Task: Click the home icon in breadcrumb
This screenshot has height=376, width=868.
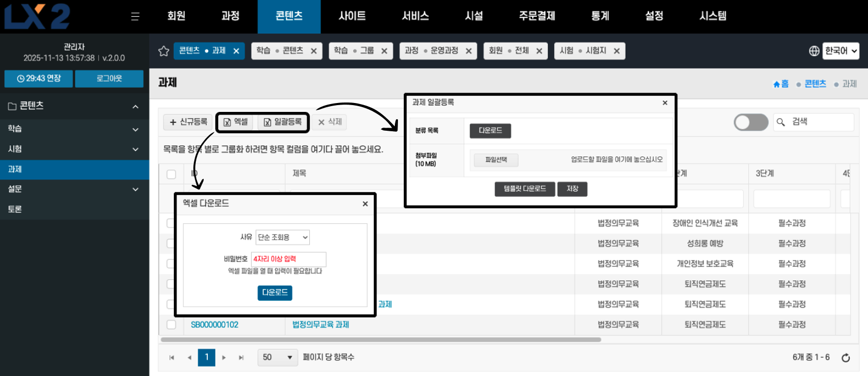Action: point(777,84)
